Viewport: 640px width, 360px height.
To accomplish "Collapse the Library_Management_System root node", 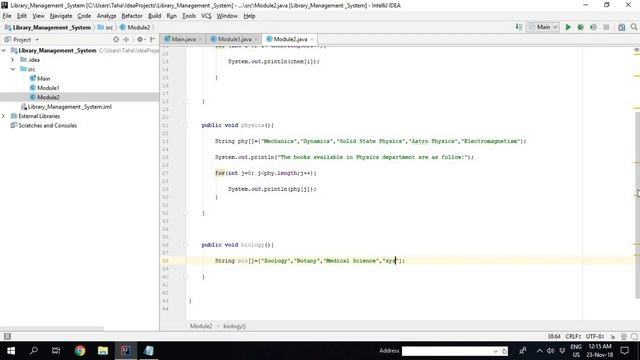I will click(4, 51).
